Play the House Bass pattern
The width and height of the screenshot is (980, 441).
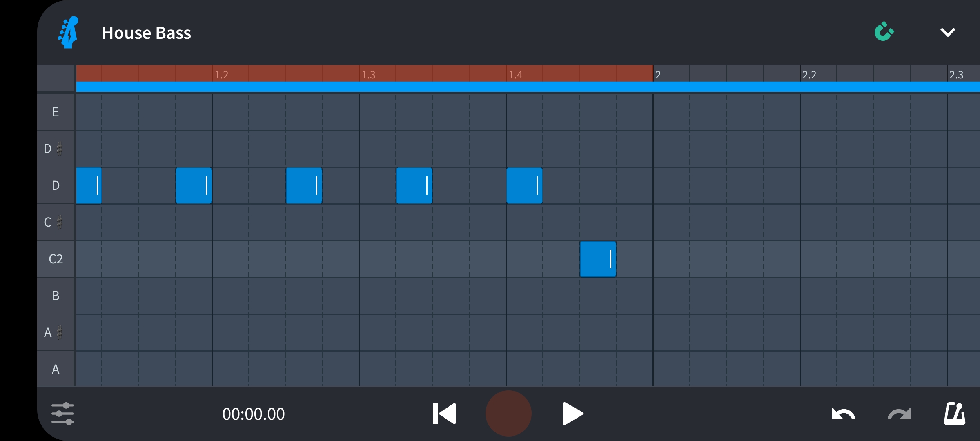tap(572, 414)
